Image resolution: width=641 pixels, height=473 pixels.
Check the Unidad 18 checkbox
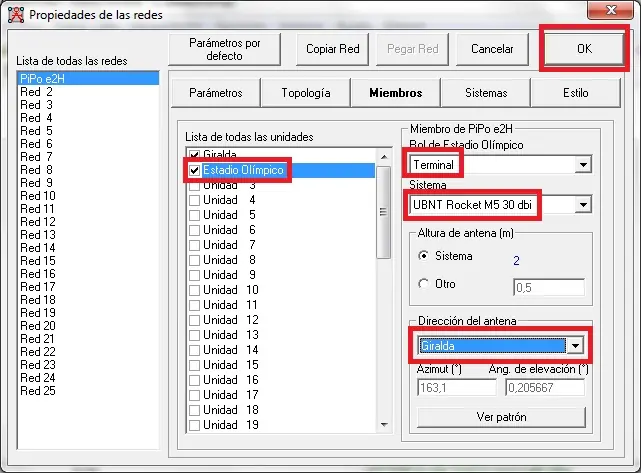tap(195, 410)
